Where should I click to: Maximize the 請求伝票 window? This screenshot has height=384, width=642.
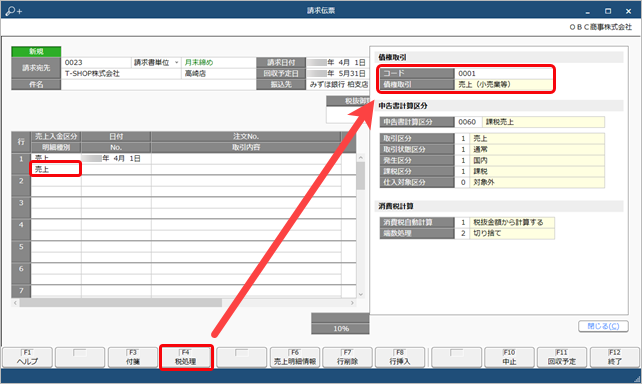608,11
